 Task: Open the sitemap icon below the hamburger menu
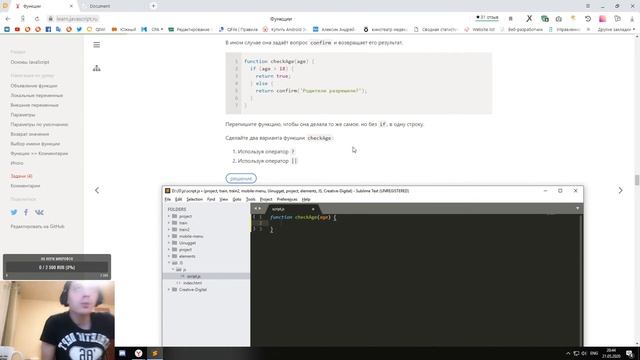(x=96, y=68)
